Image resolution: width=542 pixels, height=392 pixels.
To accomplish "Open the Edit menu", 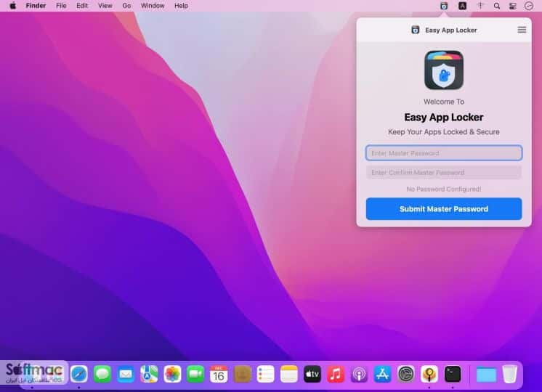I will (82, 6).
